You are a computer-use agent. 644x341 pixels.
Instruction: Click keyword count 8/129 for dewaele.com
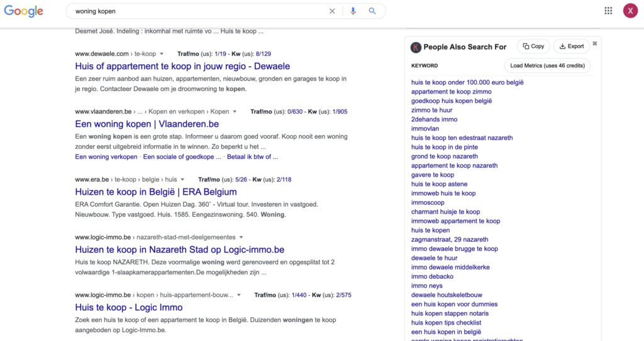pos(264,54)
